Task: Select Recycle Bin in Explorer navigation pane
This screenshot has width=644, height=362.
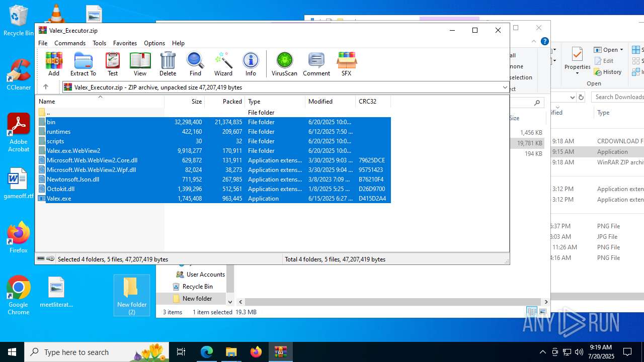Action: [192, 287]
